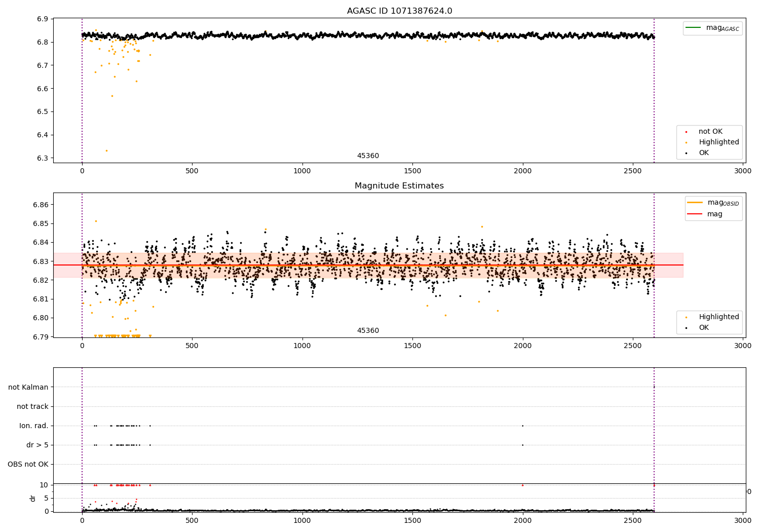Image resolution: width=760 pixels, height=532 pixels.
Task: Click the '6.81' y tick in the middle plot
Action: point(42,299)
